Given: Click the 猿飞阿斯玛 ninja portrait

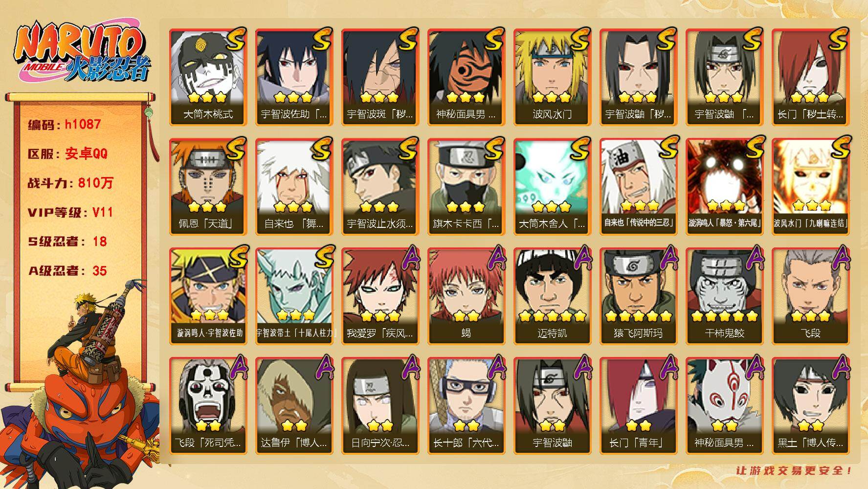Looking at the screenshot, I should [x=638, y=296].
